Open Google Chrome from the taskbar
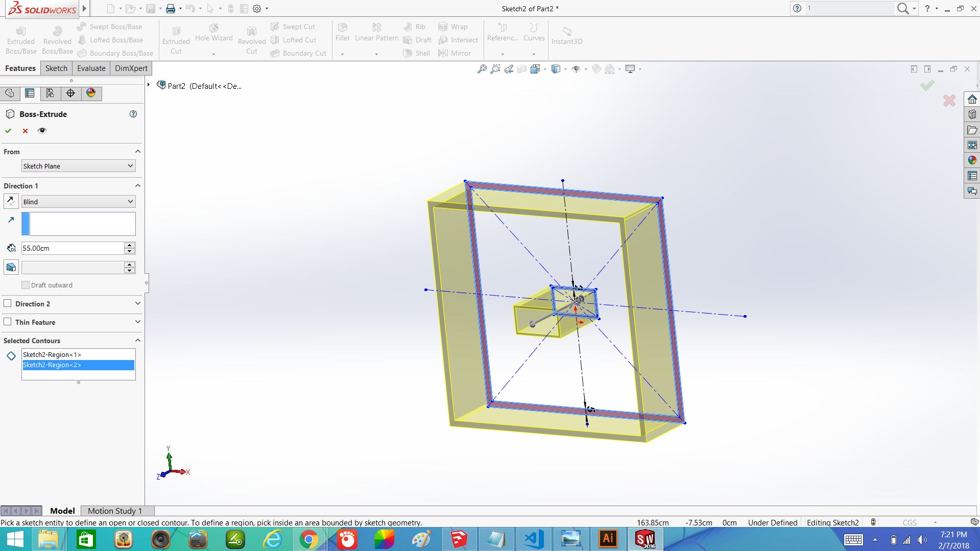Screen dimensions: 980x551 308,539
